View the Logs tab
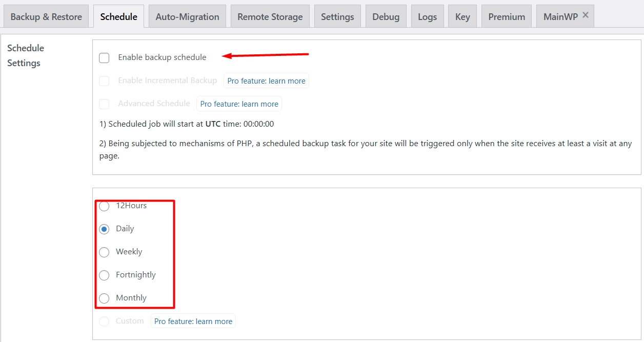 (427, 16)
